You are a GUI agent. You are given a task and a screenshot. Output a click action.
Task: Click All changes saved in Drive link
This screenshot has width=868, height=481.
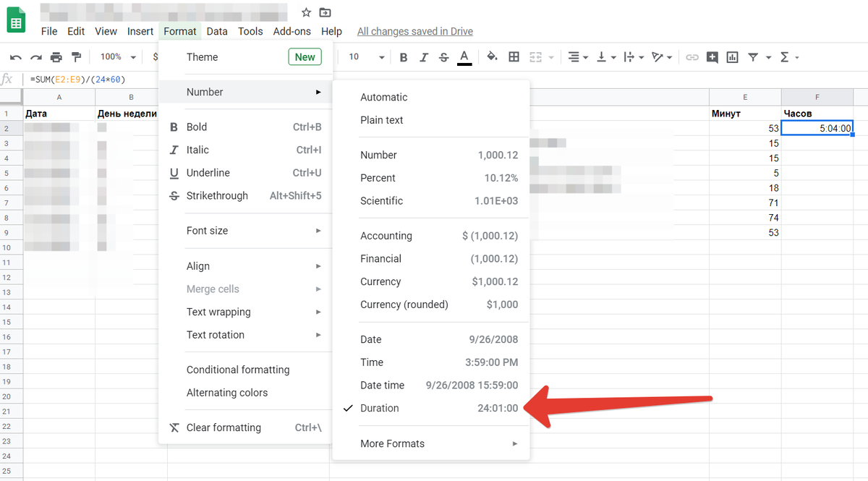[x=415, y=31]
